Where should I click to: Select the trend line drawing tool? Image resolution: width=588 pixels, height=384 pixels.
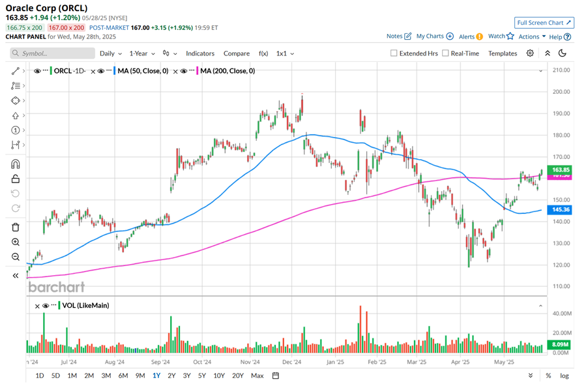pyautogui.click(x=16, y=71)
